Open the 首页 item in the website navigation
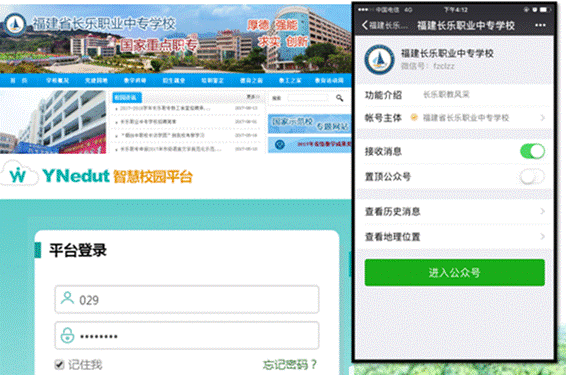The width and height of the screenshot is (566, 375). 19,80
